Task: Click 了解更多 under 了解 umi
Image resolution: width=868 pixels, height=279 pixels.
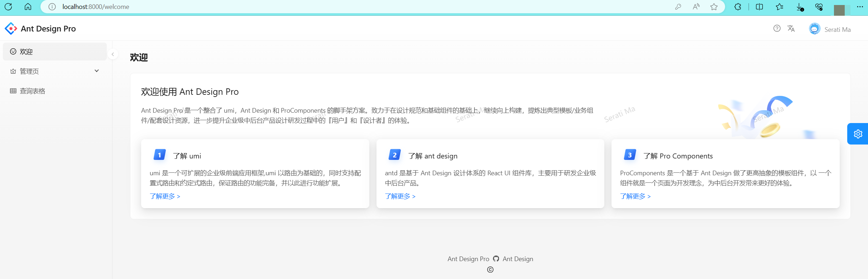Action: pyautogui.click(x=165, y=196)
